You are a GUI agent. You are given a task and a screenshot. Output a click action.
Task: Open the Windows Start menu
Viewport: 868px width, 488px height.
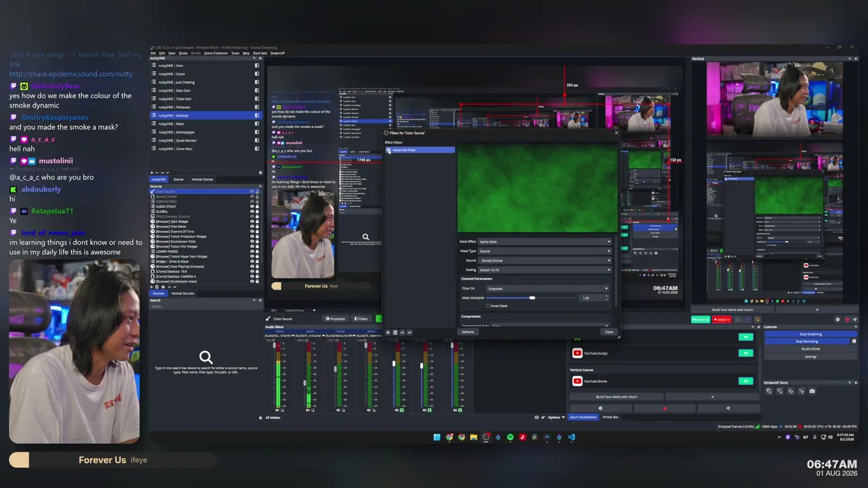(x=437, y=437)
